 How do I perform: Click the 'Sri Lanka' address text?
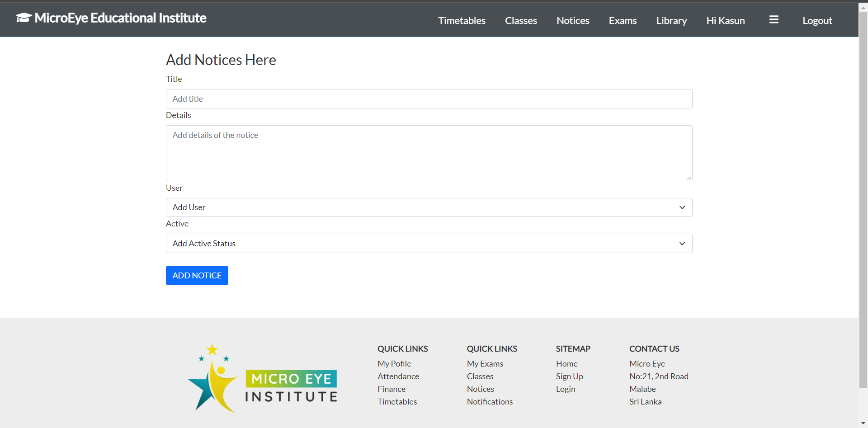point(645,401)
